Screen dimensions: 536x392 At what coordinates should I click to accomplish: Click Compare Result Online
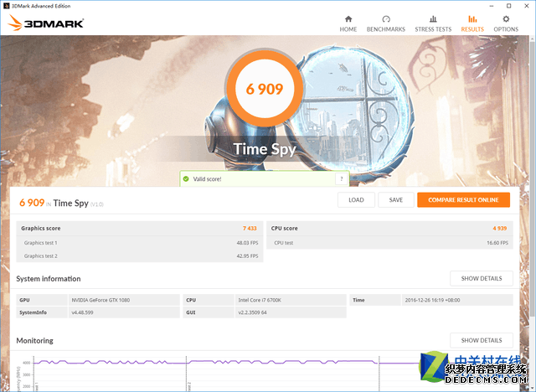[x=463, y=200]
